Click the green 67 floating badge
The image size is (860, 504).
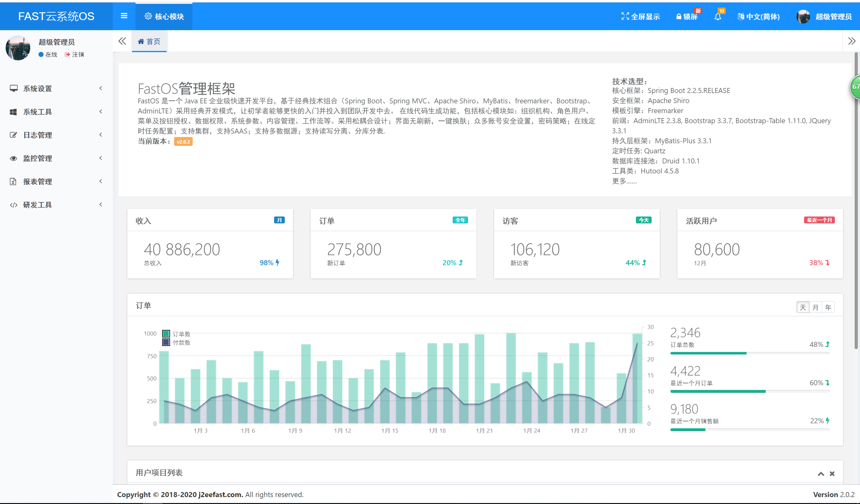point(855,87)
